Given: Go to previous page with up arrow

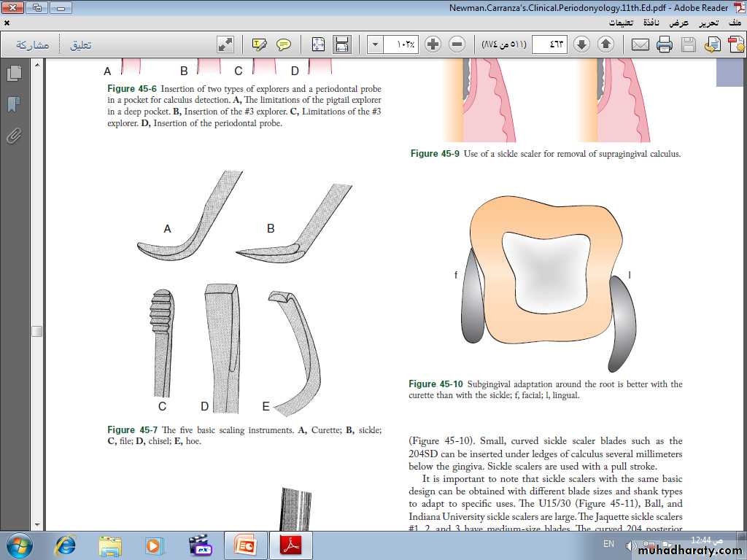Looking at the screenshot, I should (605, 44).
